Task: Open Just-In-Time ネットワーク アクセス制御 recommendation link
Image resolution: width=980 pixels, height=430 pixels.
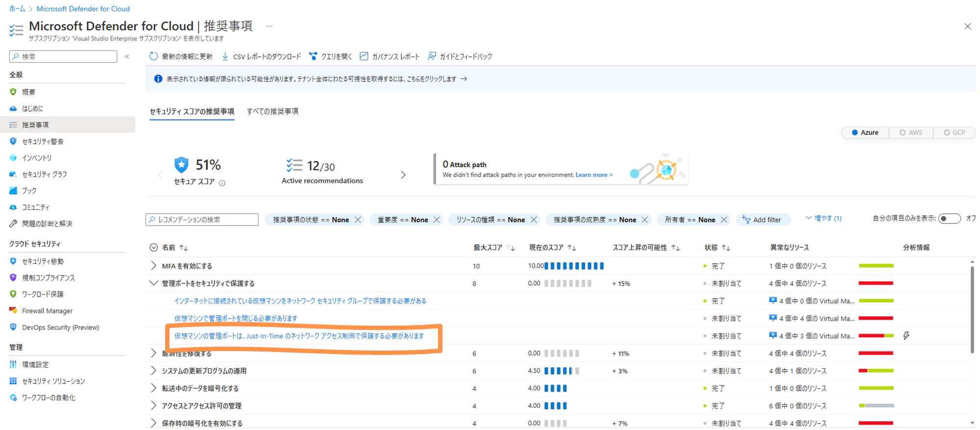Action: point(299,336)
